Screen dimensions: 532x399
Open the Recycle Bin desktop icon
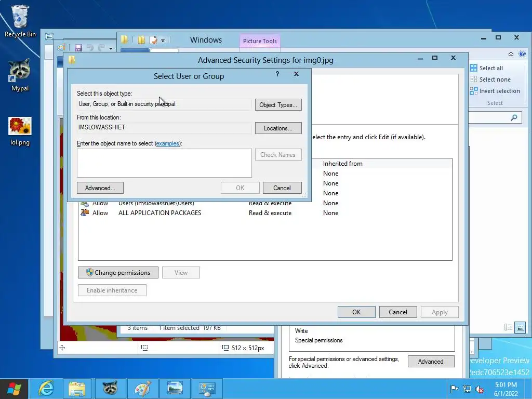click(20, 21)
